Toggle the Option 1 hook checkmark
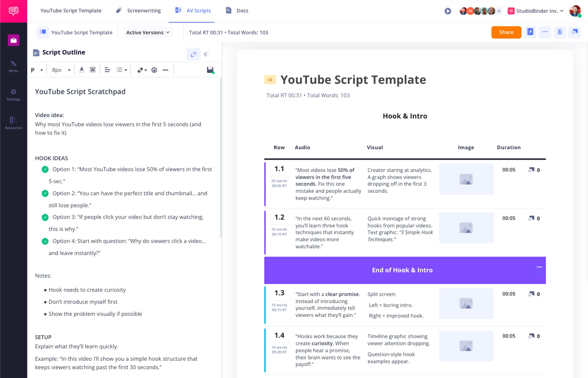Image resolution: width=588 pixels, height=378 pixels. click(x=45, y=169)
